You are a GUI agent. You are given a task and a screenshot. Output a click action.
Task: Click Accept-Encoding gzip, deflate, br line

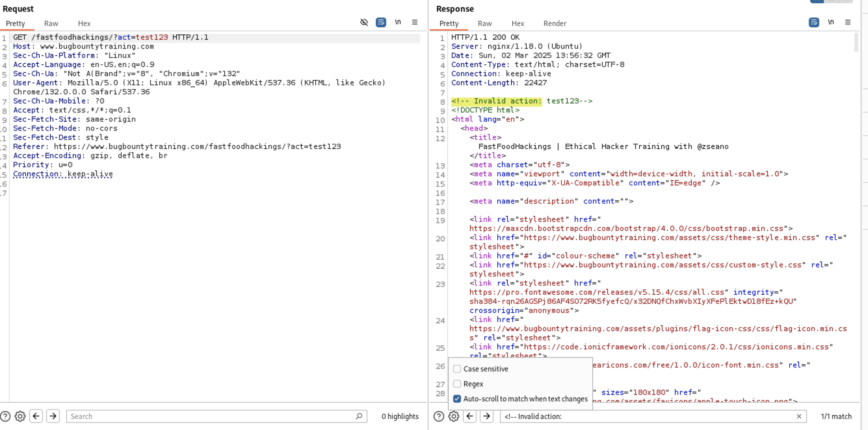click(90, 155)
